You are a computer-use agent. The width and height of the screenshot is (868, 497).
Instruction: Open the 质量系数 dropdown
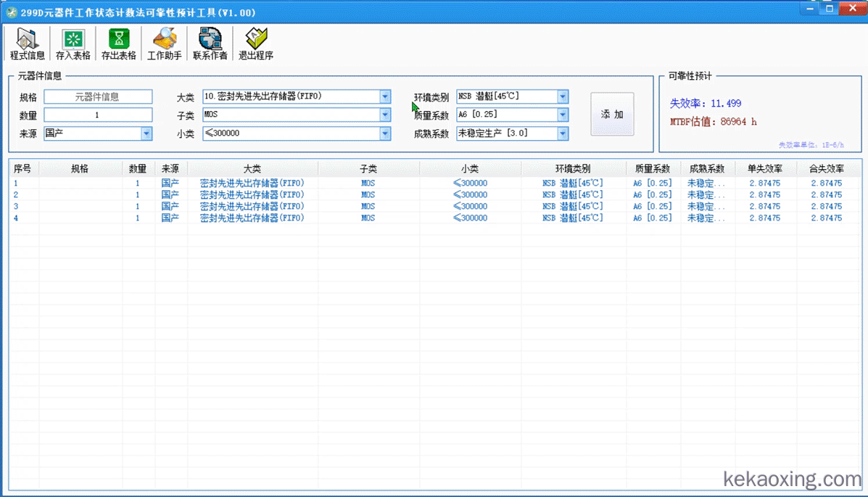[x=563, y=115]
